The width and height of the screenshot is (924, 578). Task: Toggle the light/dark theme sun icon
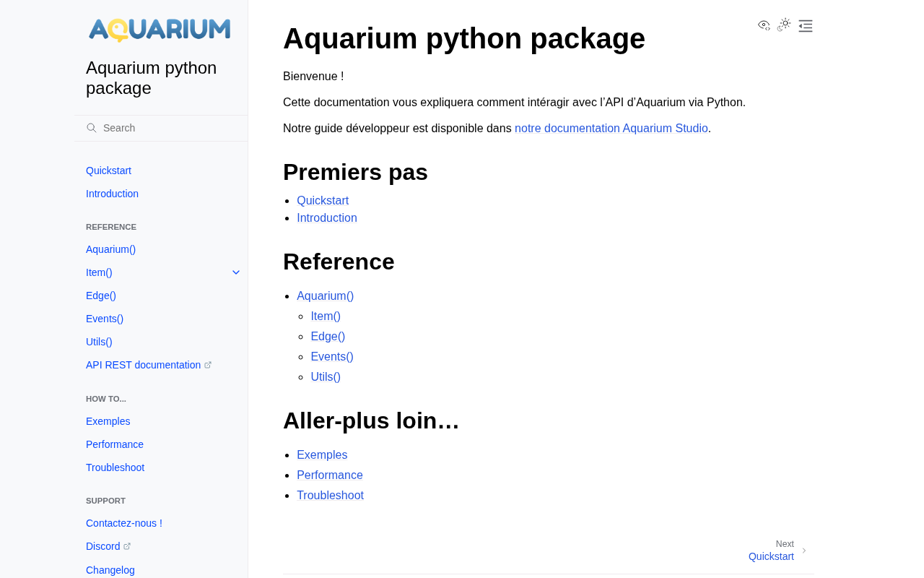pos(785,25)
